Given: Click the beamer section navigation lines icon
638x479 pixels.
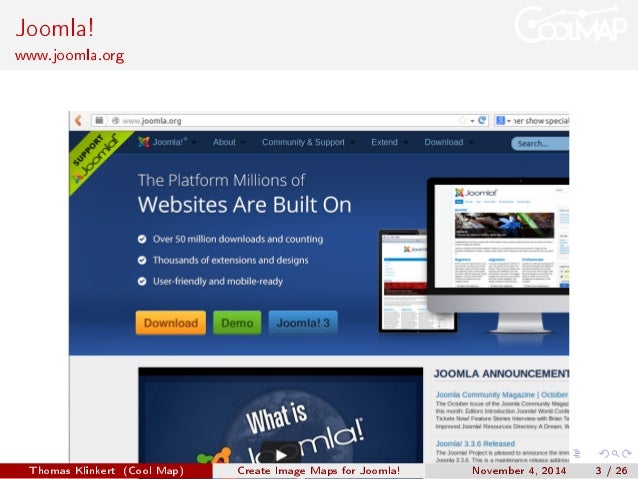Looking at the screenshot, I should coord(577,453).
